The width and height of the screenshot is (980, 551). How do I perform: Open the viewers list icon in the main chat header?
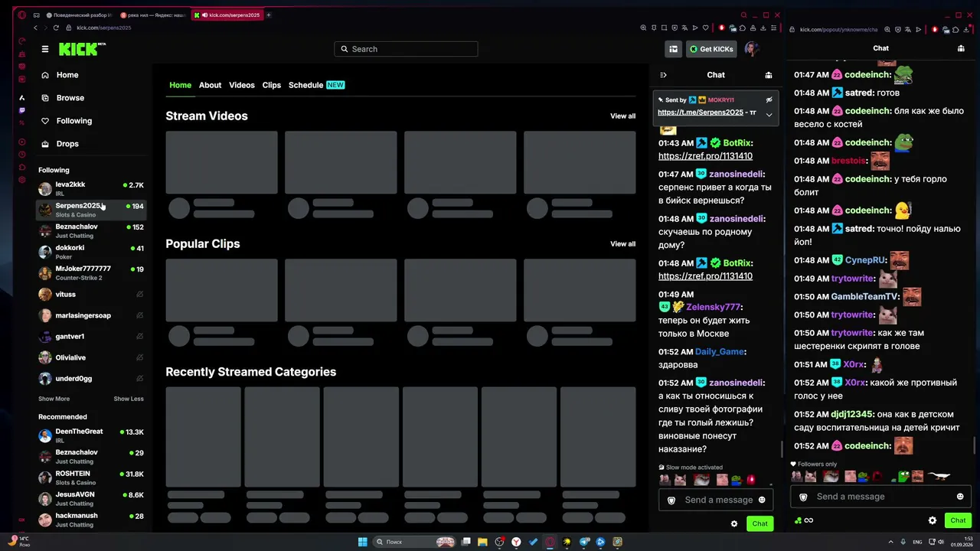pyautogui.click(x=769, y=75)
